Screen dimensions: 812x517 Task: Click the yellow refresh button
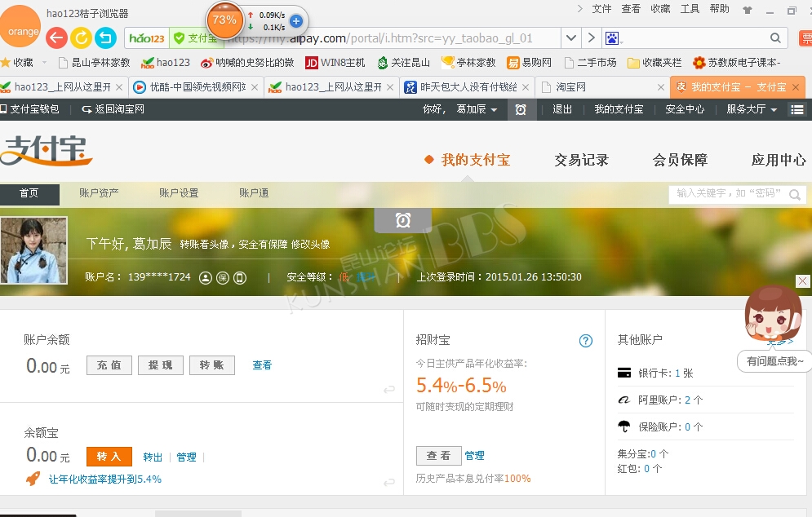point(81,38)
